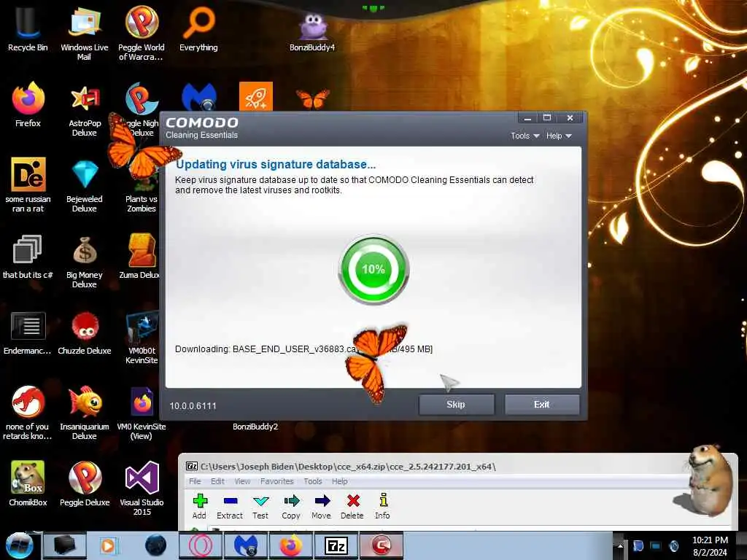This screenshot has height=560, width=747.
Task: Click the 10% update progress indicator
Action: [373, 270]
